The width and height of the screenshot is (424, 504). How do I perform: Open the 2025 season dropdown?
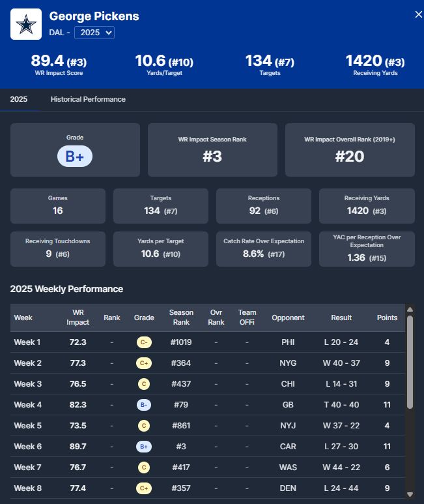(94, 32)
